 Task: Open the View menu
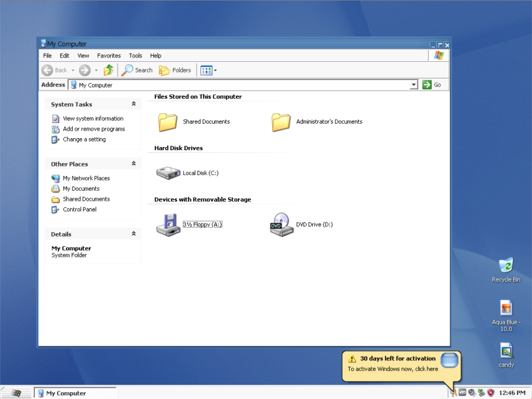(x=83, y=56)
